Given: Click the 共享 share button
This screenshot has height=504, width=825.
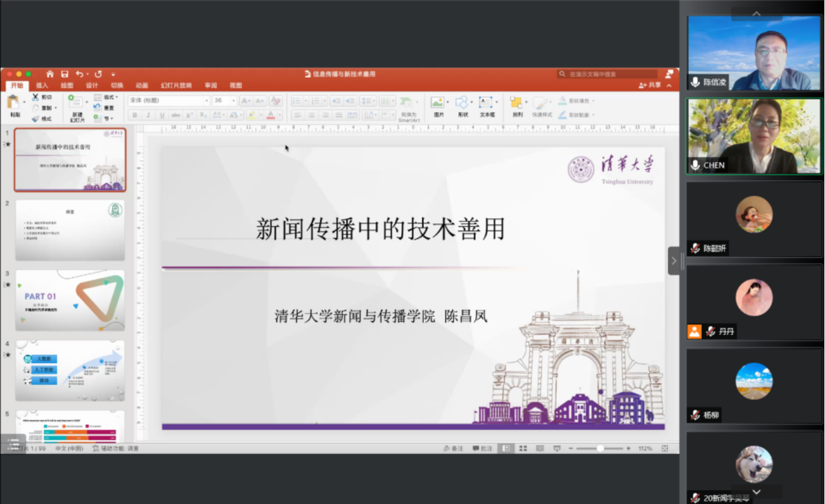Looking at the screenshot, I should [650, 85].
